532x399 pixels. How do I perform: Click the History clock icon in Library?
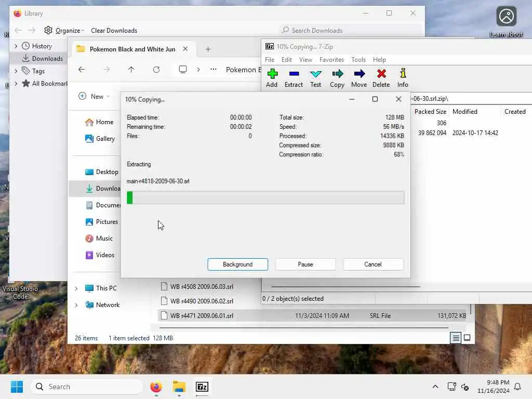26,46
